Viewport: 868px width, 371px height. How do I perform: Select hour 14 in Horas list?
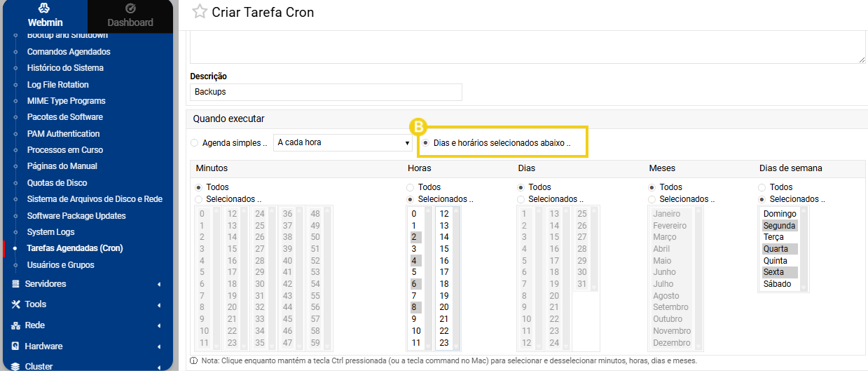click(444, 237)
